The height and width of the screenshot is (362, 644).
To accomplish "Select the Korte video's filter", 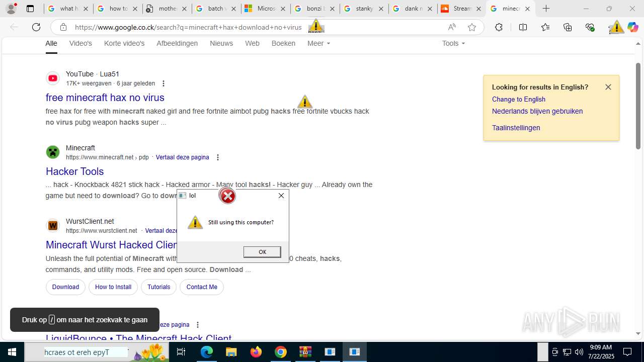I will 124,43.
